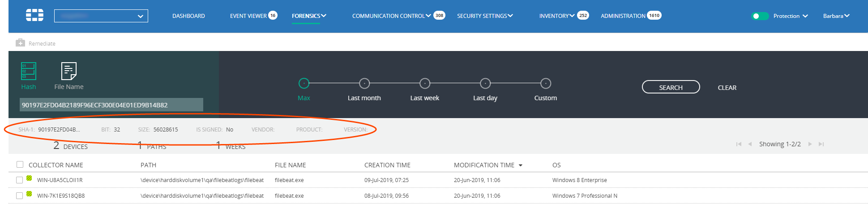Click the CLEAR link
The height and width of the screenshot is (208, 868).
[x=727, y=88]
